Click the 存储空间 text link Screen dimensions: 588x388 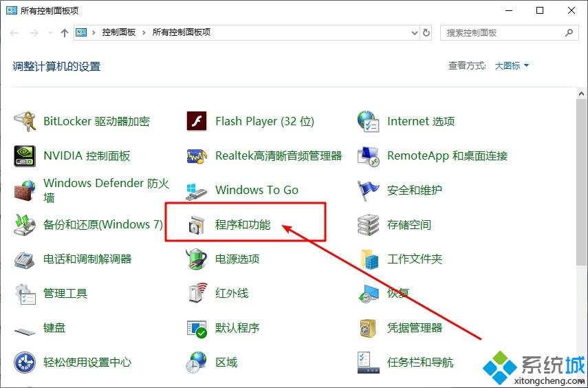click(409, 225)
